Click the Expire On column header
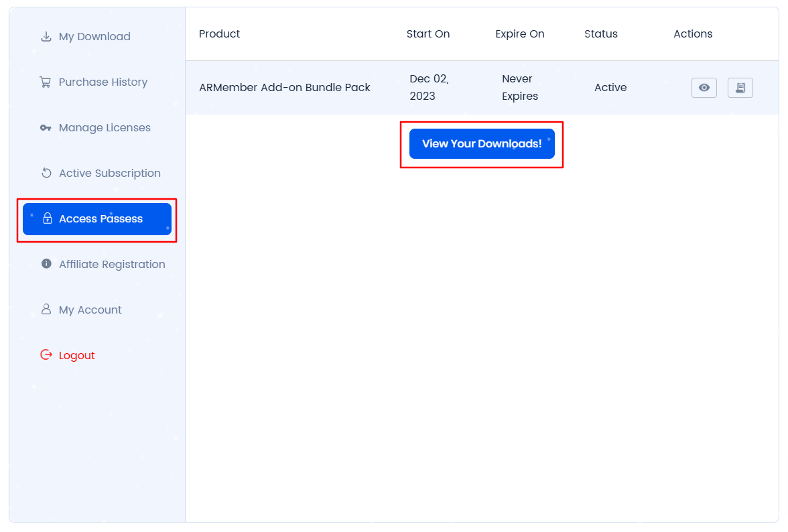 (520, 34)
